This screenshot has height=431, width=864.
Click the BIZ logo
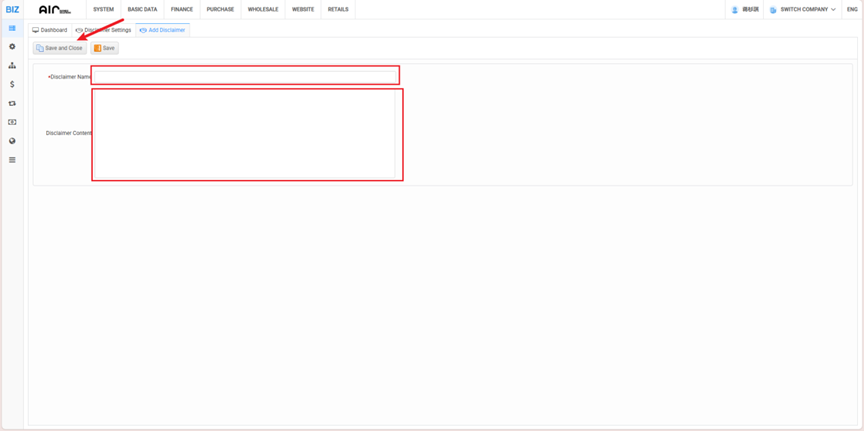[x=12, y=9]
